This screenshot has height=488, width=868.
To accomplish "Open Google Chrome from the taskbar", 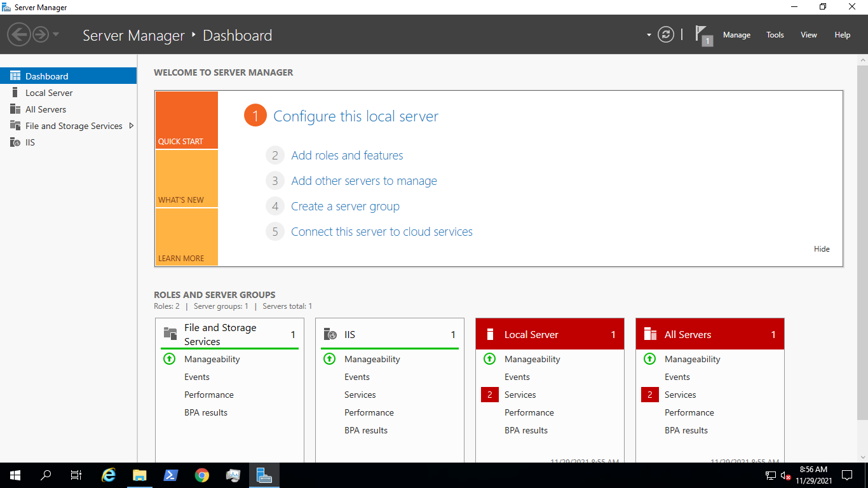I will 201,475.
